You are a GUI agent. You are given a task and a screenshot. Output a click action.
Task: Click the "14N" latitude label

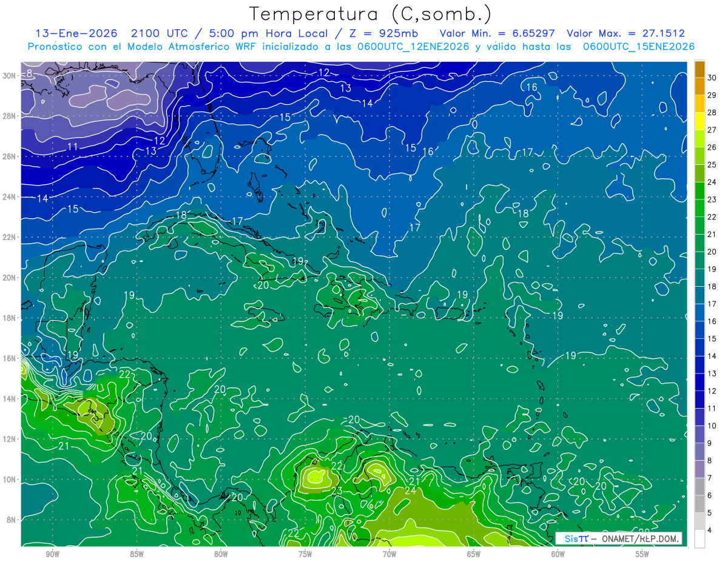(9, 399)
